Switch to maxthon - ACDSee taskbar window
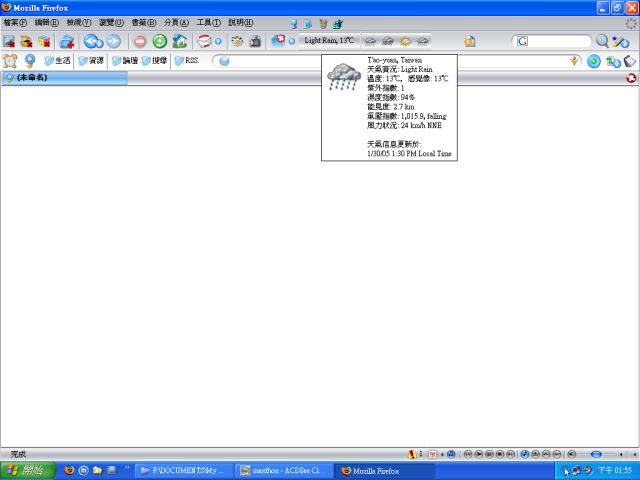Viewport: 640px width, 480px height. [283, 471]
